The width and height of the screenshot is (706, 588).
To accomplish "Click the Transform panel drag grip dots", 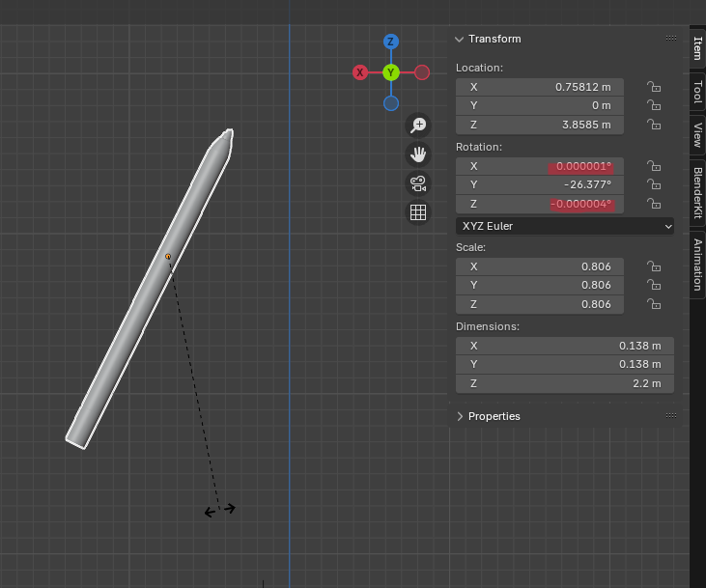I will click(x=671, y=39).
